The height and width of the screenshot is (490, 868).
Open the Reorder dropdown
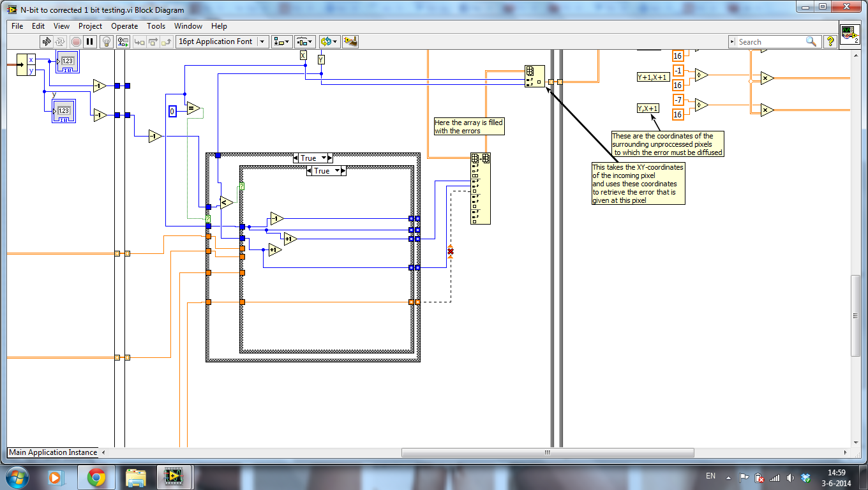coord(329,41)
